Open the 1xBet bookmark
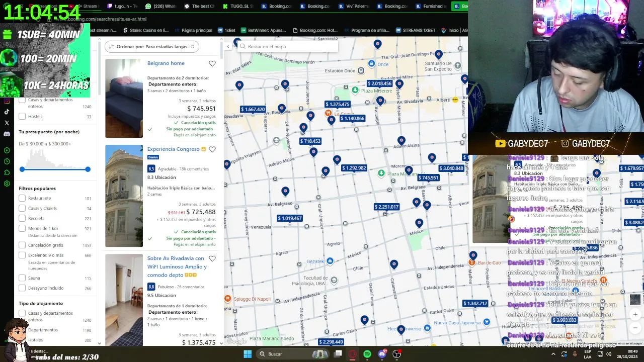The height and width of the screenshot is (362, 644). [226, 30]
